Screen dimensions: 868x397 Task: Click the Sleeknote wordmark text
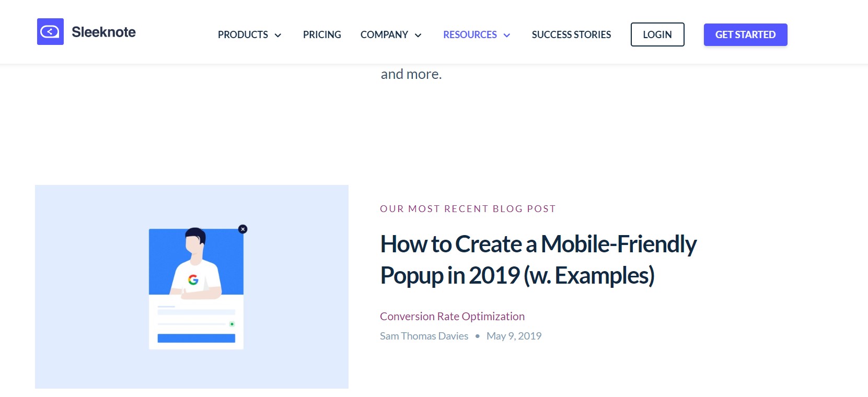coord(103,31)
